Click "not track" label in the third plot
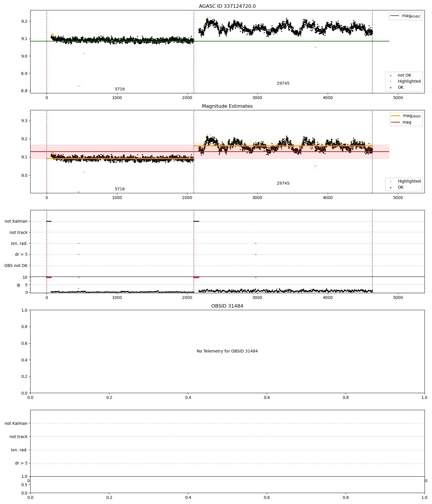432x504 pixels. 18,232
